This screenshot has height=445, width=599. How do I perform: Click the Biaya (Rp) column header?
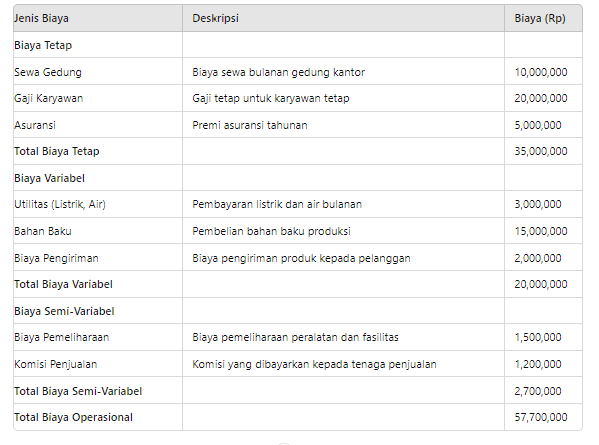pos(540,18)
